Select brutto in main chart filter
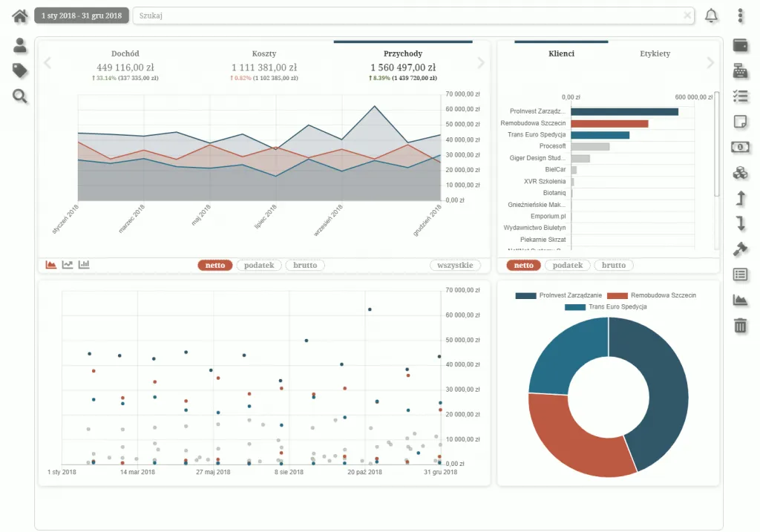Image resolution: width=760 pixels, height=532 pixels. click(x=305, y=265)
